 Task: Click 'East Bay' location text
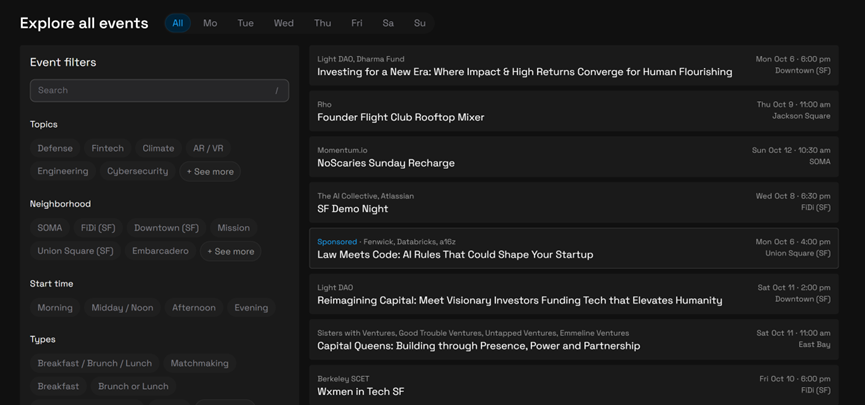(x=814, y=344)
